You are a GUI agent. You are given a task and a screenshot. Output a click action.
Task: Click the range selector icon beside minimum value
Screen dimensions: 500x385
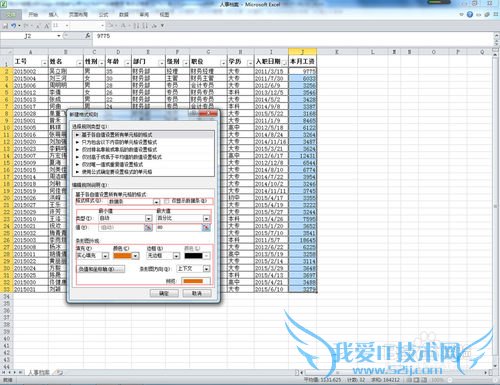coord(148,227)
